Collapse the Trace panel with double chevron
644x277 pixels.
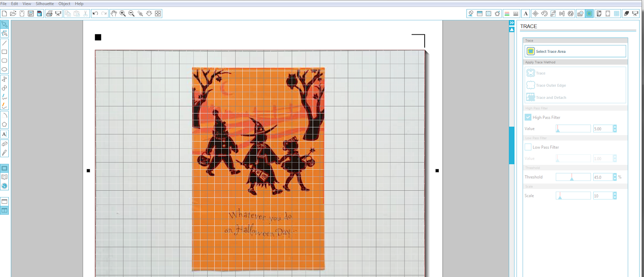(x=512, y=23)
